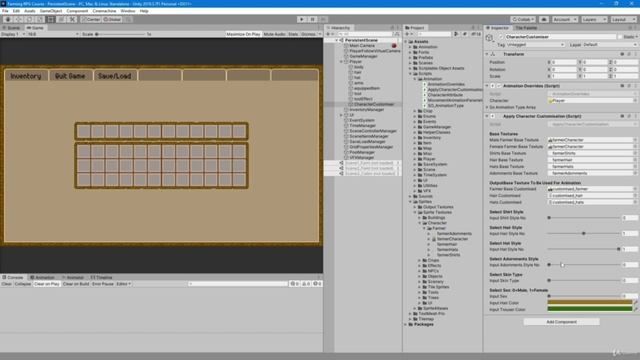Open the Layout dropdown in toolbar
Image resolution: width=640 pixels, height=360 pixels.
[x=623, y=20]
